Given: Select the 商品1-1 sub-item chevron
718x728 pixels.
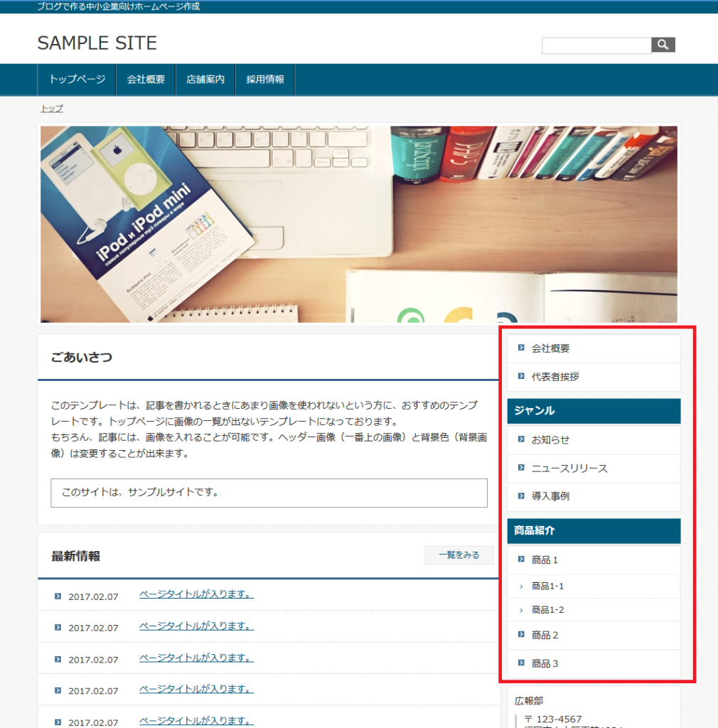Looking at the screenshot, I should (521, 587).
